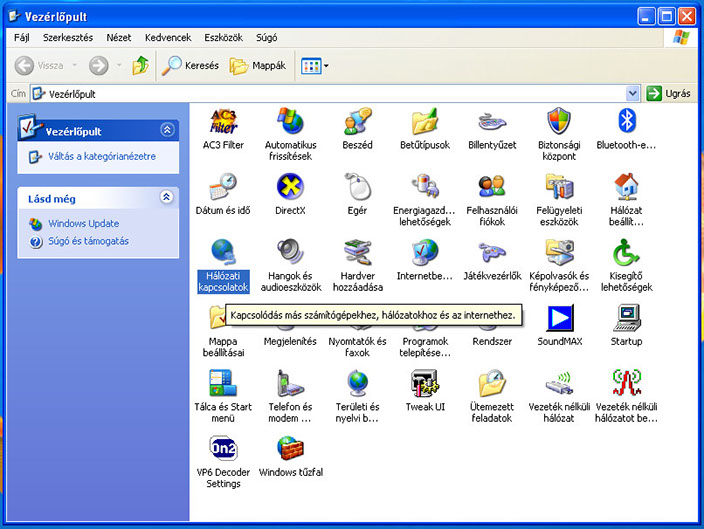Select the Hálózati kapcsolatok icon
Image resolution: width=704 pixels, height=529 pixels.
223,252
